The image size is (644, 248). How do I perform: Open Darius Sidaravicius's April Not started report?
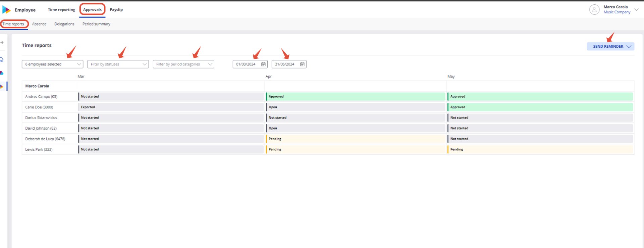(x=356, y=118)
